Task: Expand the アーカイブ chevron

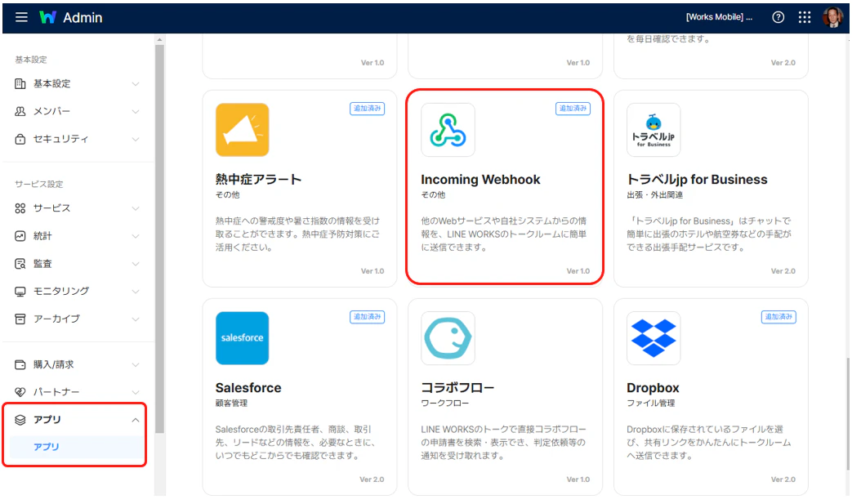Action: [x=136, y=319]
